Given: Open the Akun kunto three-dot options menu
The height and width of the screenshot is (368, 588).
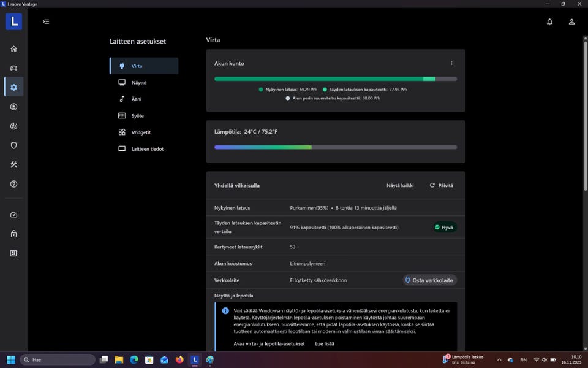Looking at the screenshot, I should (451, 63).
